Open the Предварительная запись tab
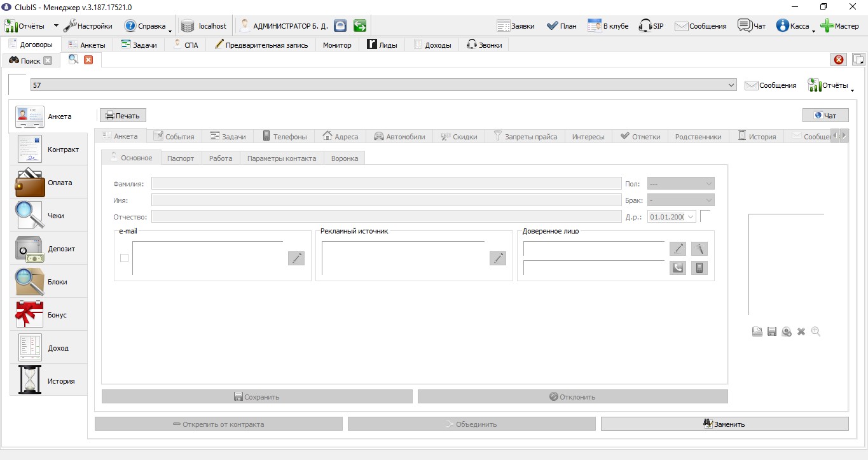Viewport: 868px width, 460px height. point(261,45)
